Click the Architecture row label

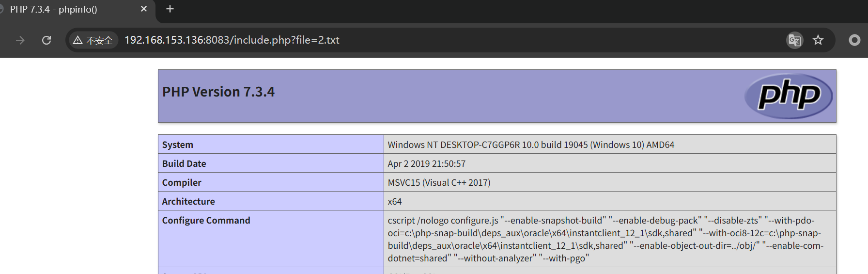point(188,201)
